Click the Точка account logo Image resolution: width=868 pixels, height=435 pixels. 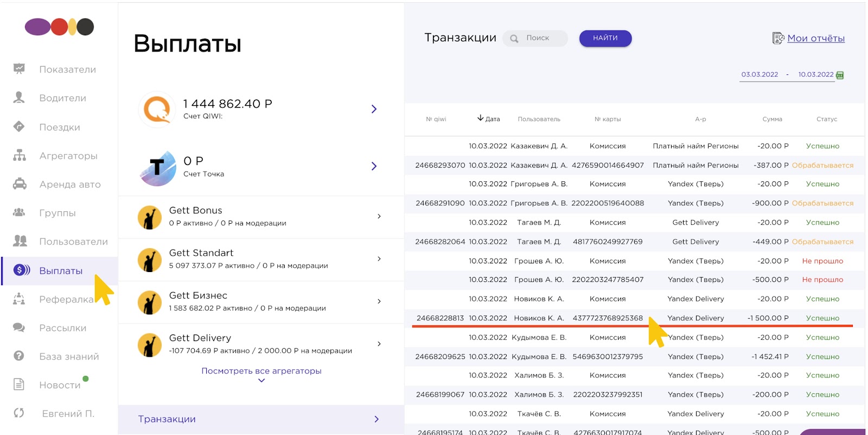157,168
